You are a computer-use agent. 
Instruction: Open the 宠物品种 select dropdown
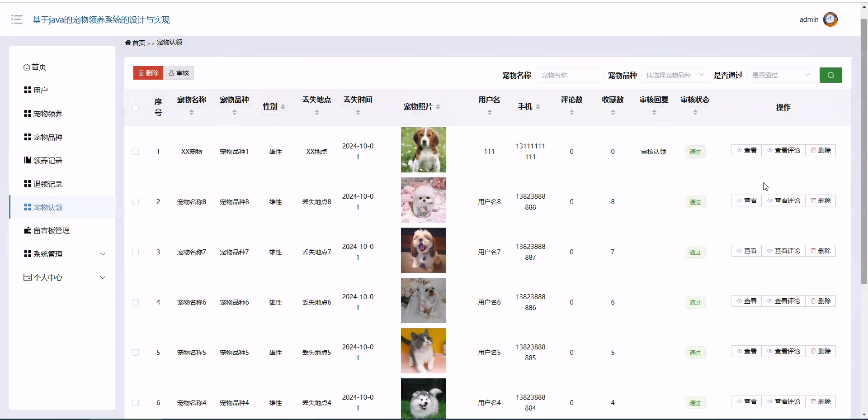click(675, 75)
